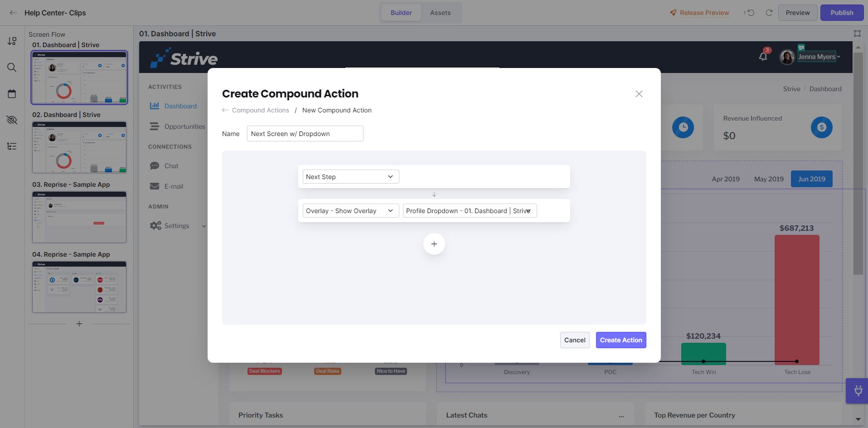Go back via arrow before Compound Actions

click(225, 110)
